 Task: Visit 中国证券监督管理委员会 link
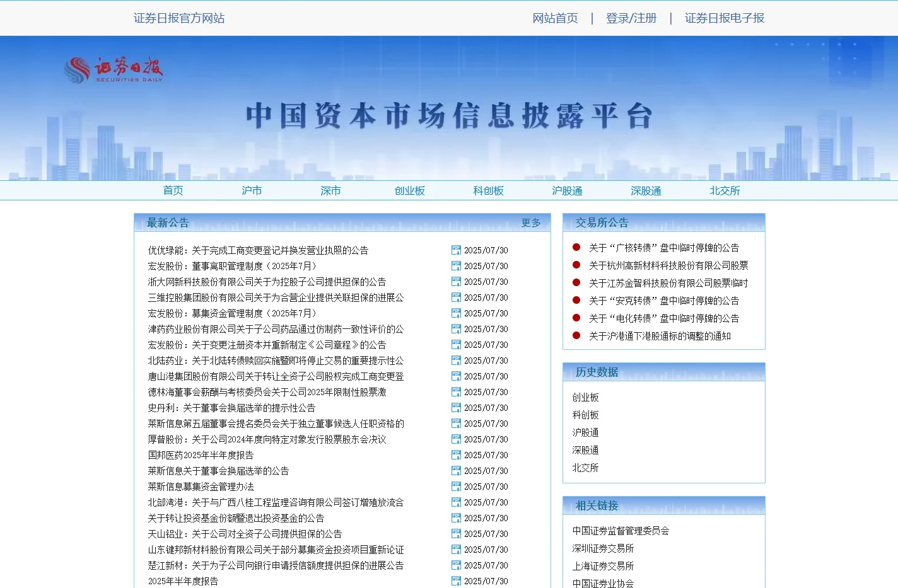pyautogui.click(x=621, y=531)
